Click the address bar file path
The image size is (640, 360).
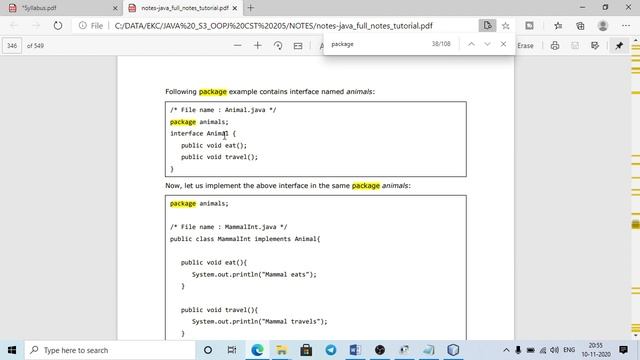(273, 26)
